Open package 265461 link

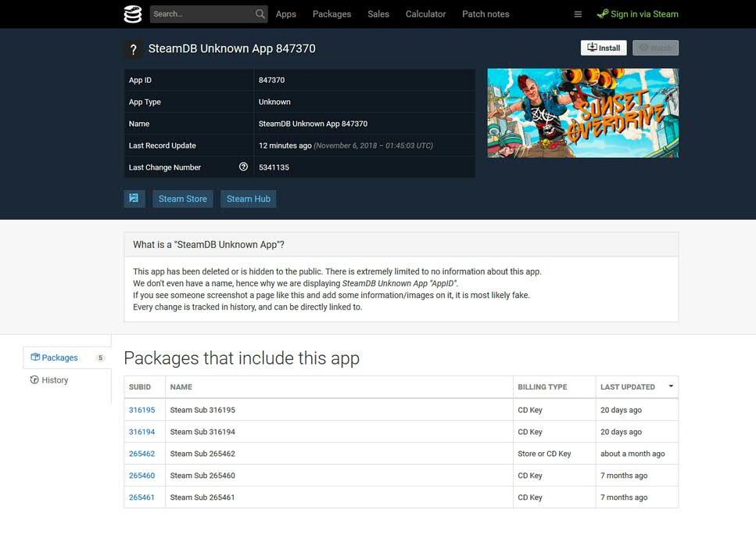(x=142, y=497)
